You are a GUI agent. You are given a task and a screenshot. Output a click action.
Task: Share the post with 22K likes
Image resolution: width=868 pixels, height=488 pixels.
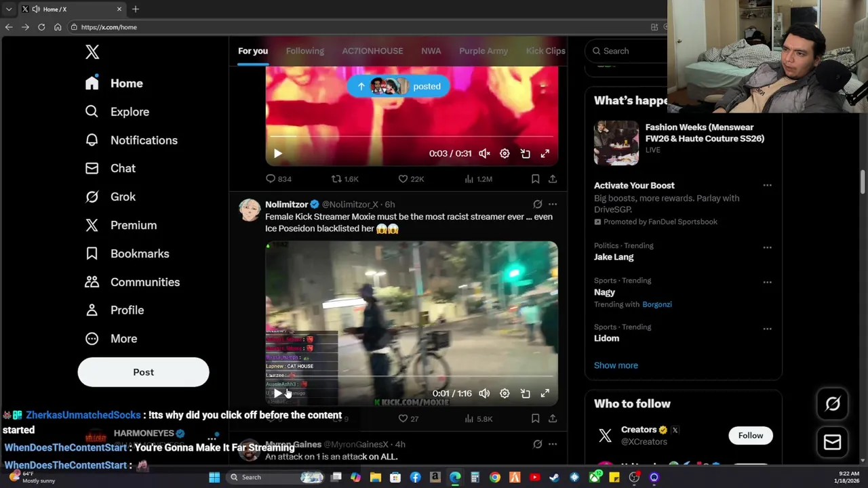tap(553, 179)
